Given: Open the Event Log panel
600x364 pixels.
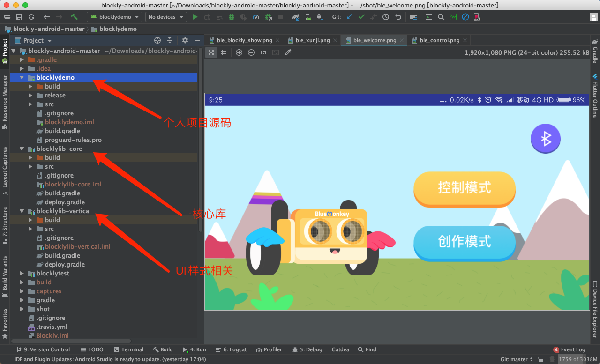Looking at the screenshot, I should click(569, 349).
